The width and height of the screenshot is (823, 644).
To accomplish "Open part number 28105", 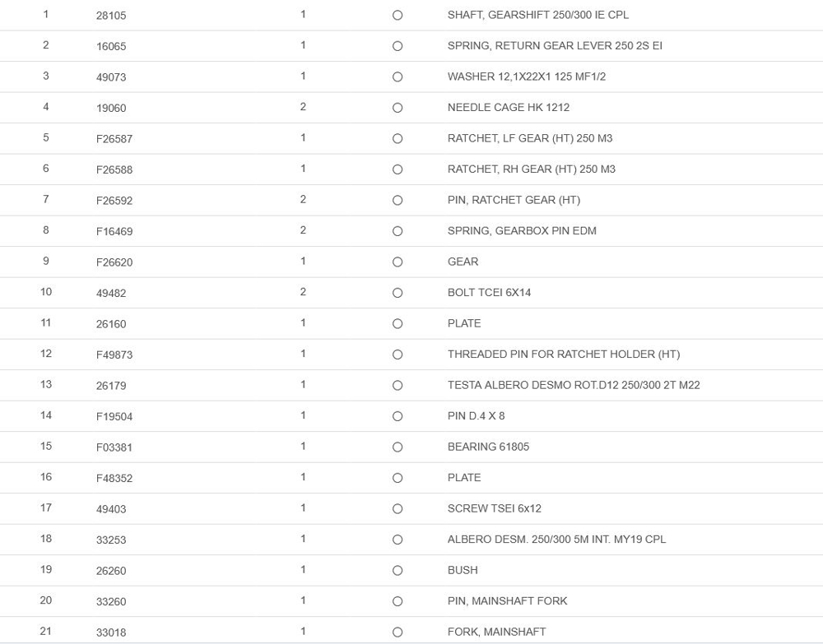I will (x=111, y=16).
